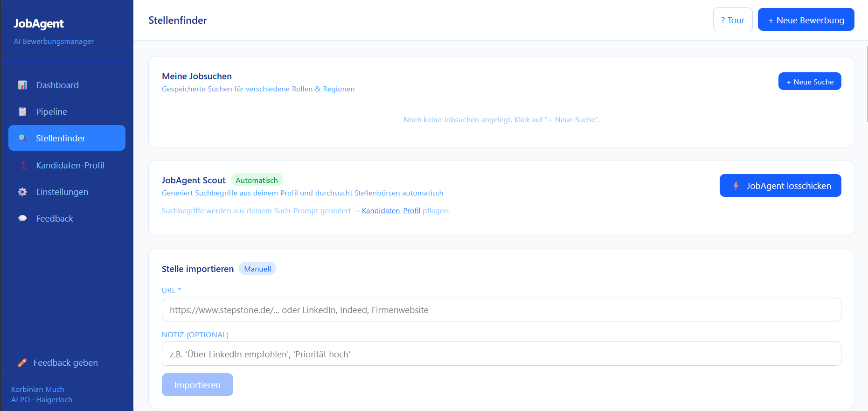Launch JobAgent losschicken

pos(780,186)
